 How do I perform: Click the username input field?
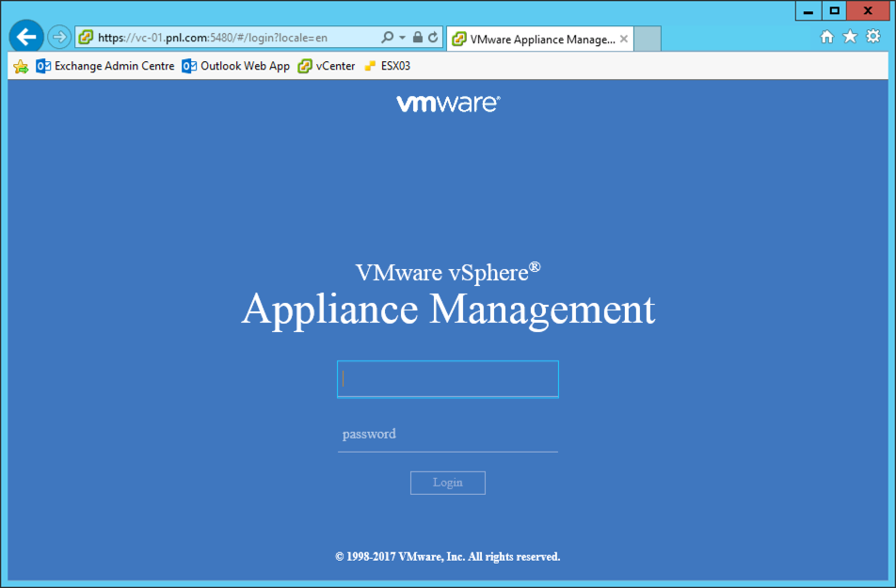(448, 379)
